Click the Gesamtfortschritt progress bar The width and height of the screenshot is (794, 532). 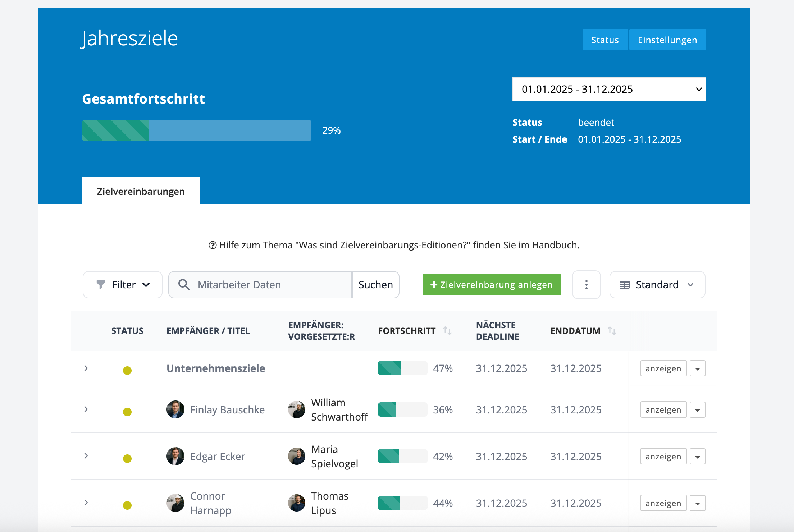[197, 130]
